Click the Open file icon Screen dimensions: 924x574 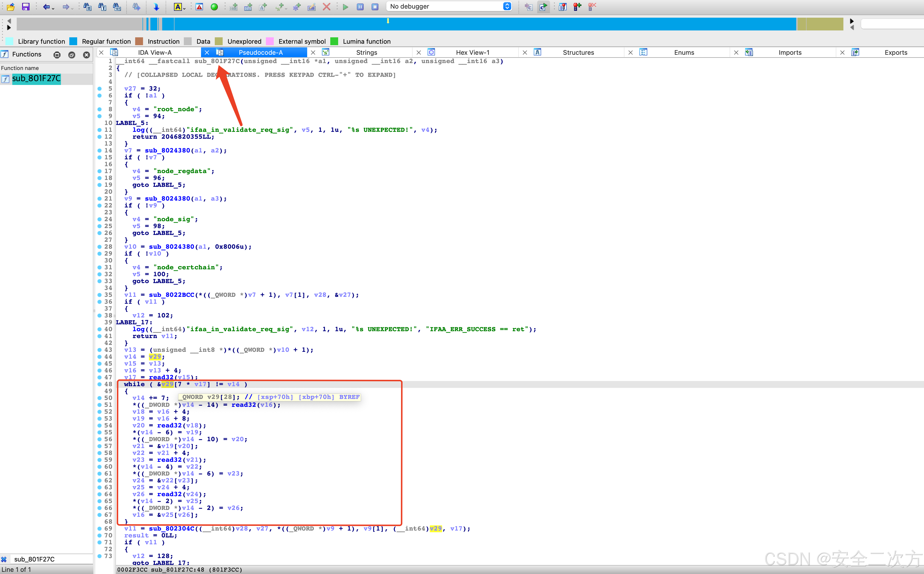[x=11, y=6]
